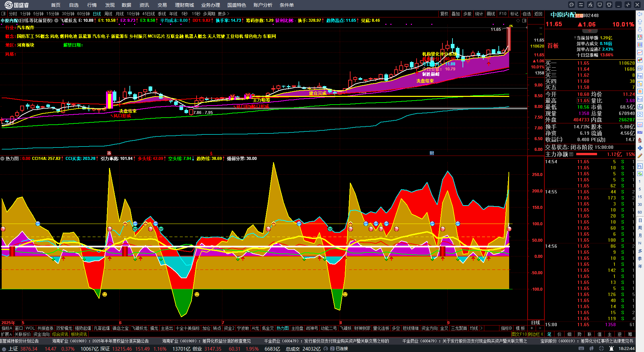This screenshot has width=644, height=352.
Task: Toggle 叠加 overlay option
Action: (456, 14)
